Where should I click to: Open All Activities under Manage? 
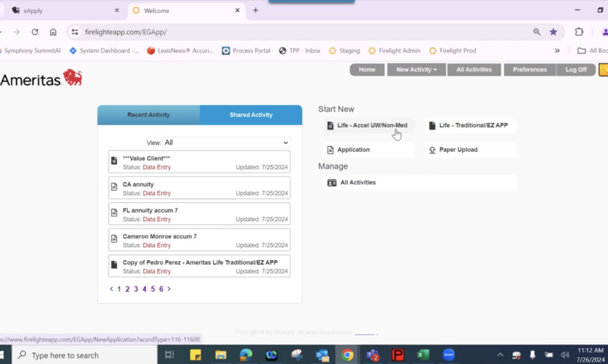pos(420,182)
